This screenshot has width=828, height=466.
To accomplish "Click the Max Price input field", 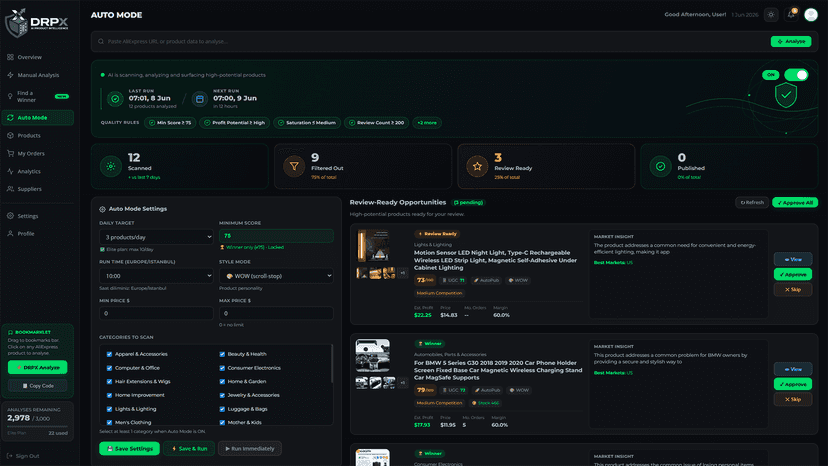I will [276, 313].
